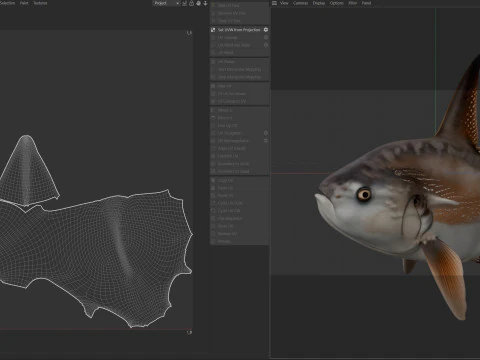Open settings gear in the row above UV Weld
This screenshot has width=480, height=360.
click(x=266, y=45)
